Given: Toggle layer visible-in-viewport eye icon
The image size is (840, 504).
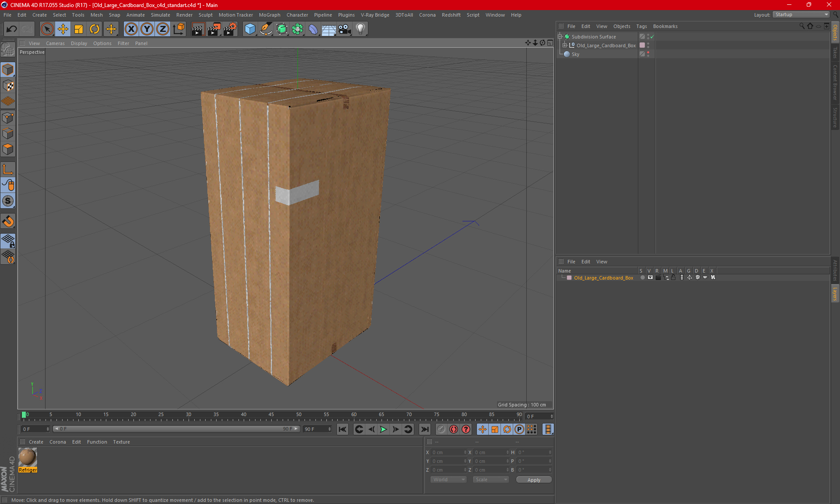Looking at the screenshot, I should coord(650,277).
